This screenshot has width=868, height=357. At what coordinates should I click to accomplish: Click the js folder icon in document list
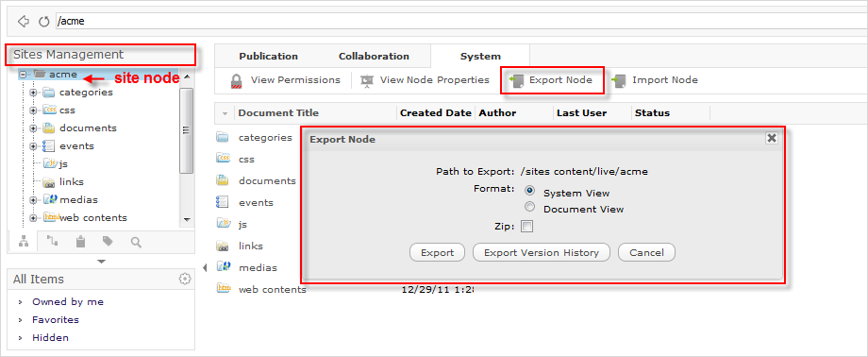(223, 224)
